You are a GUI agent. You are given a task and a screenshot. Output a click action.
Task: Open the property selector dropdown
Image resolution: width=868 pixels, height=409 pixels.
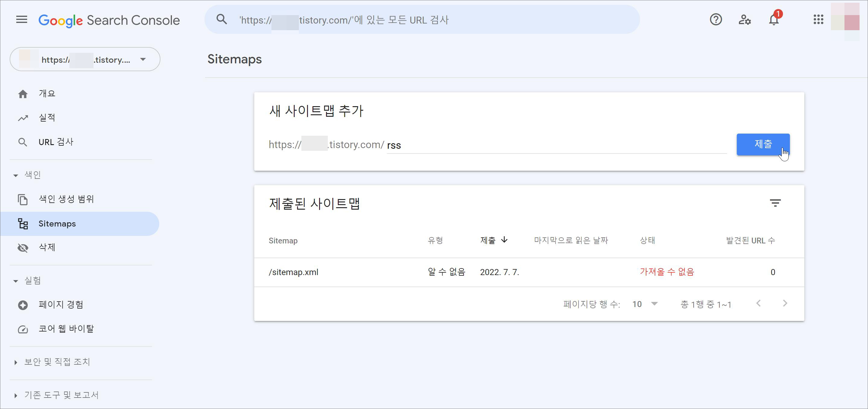pos(85,59)
